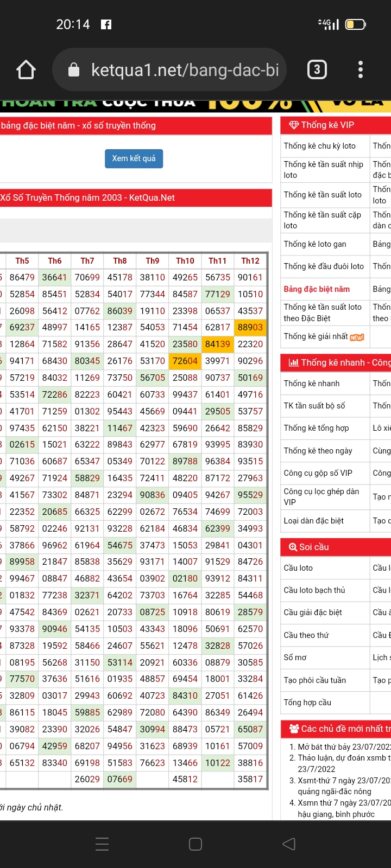The height and width of the screenshot is (868, 391).
Task: Open Cầu loto bạch thủ link
Action: pos(314,590)
